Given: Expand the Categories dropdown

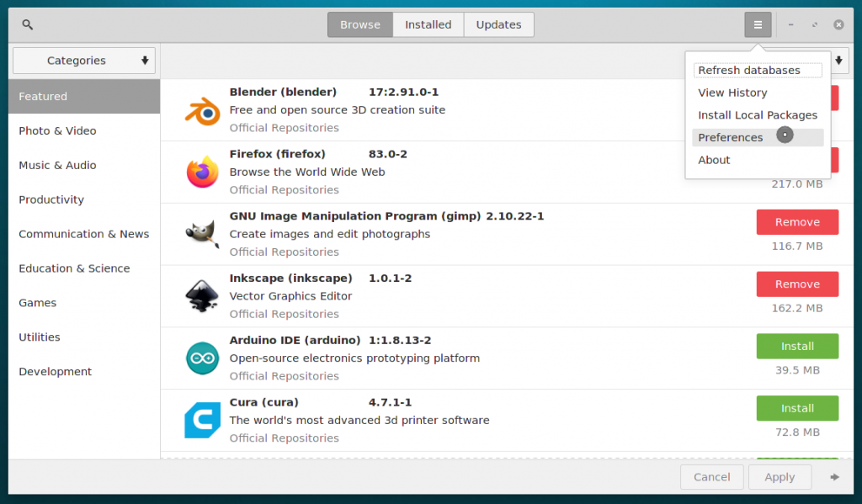Looking at the screenshot, I should pyautogui.click(x=84, y=61).
